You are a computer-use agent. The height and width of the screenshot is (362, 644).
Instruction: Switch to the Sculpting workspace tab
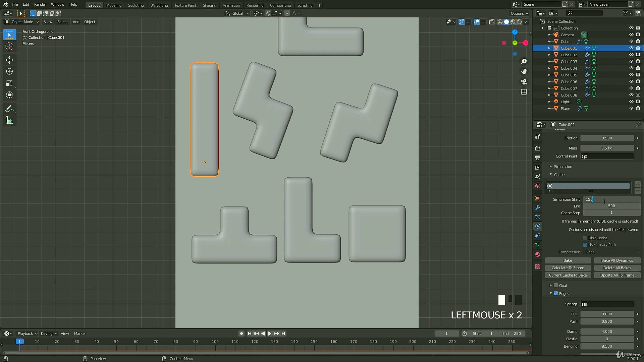tap(136, 5)
